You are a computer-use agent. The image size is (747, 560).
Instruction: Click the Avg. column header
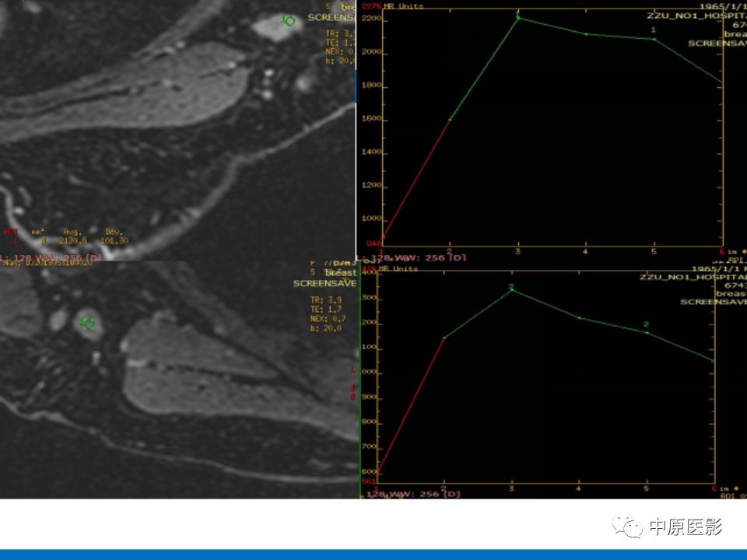(x=72, y=233)
